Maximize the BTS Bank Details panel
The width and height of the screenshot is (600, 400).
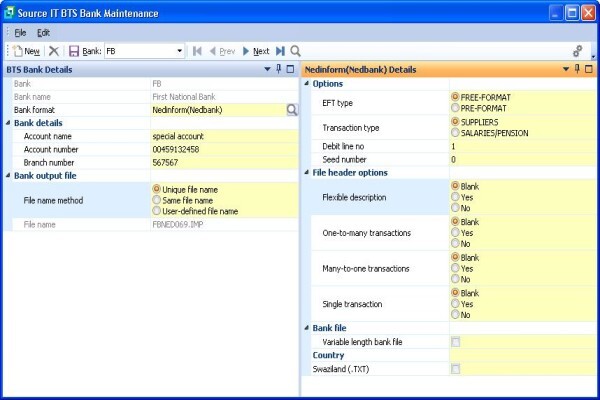click(290, 69)
